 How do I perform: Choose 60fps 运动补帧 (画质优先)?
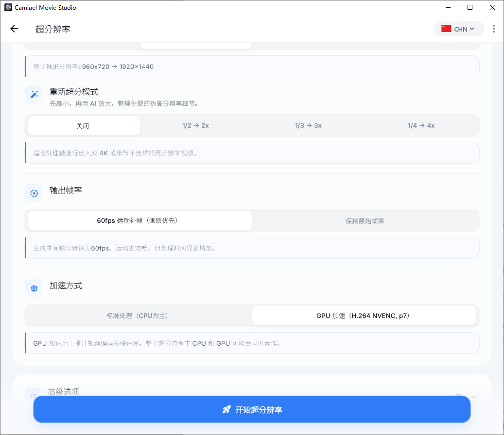click(140, 220)
